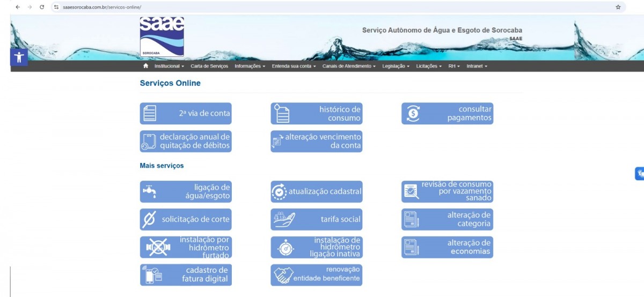Click the dollar icon for consultar pagamentos
Image resolution: width=644 pixels, height=297 pixels.
(x=413, y=114)
